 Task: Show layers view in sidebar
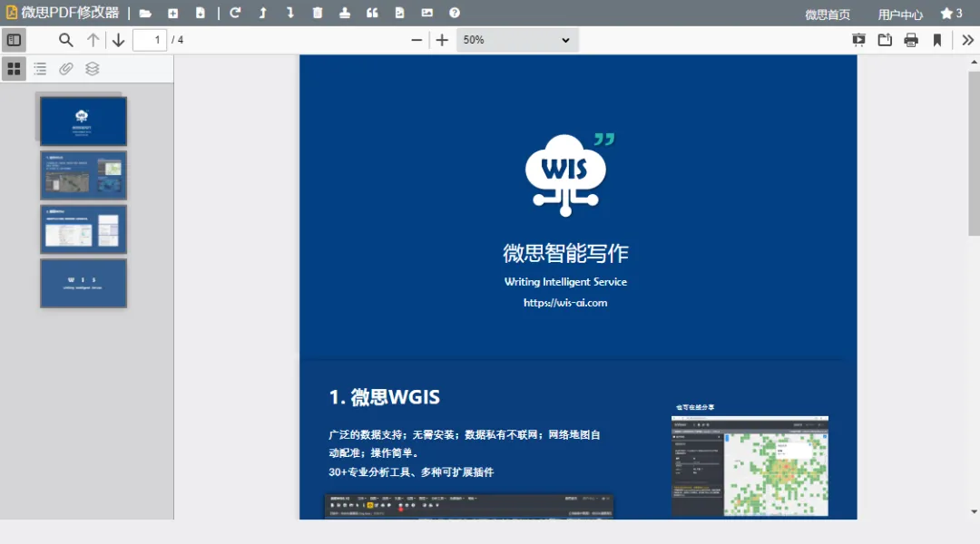92,69
